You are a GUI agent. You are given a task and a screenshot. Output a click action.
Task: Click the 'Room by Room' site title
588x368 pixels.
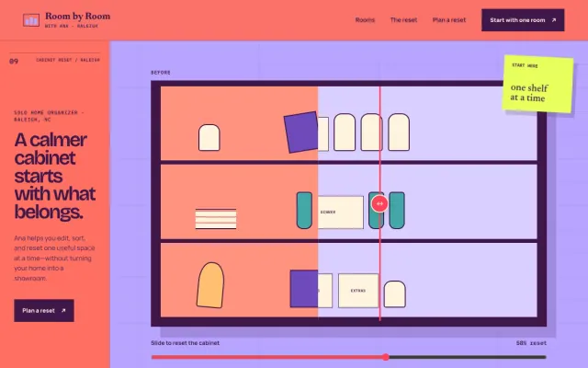tap(77, 17)
